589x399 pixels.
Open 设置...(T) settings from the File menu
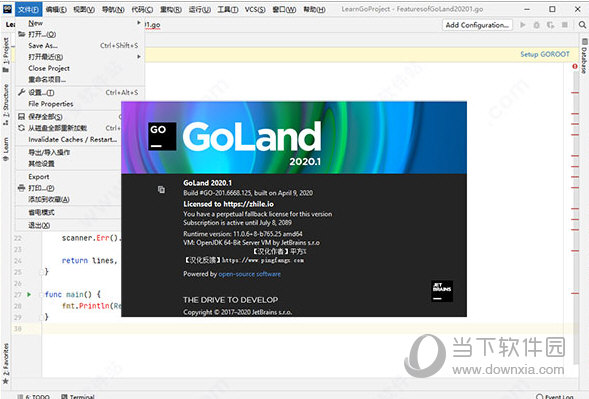tap(80, 92)
